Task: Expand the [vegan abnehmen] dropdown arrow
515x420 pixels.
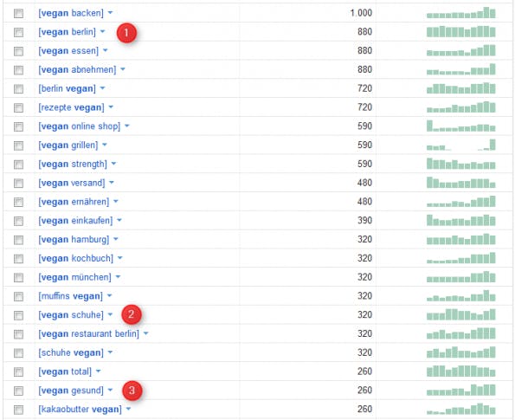Action: coord(123,69)
